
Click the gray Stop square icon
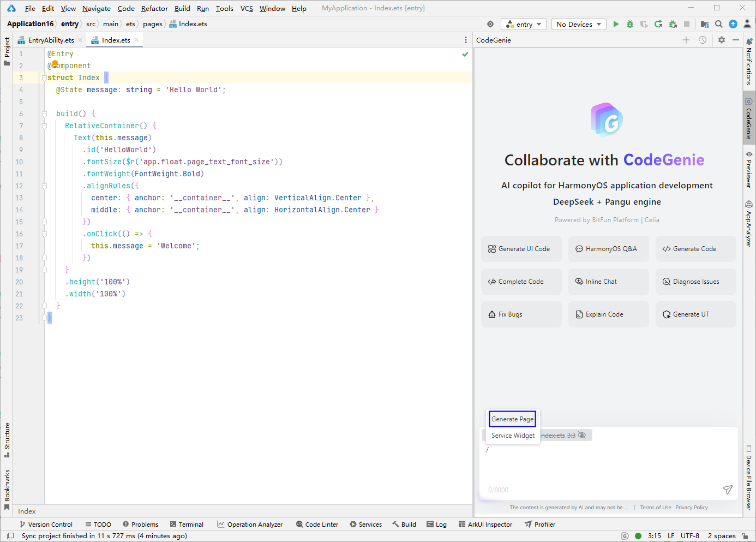coord(687,24)
